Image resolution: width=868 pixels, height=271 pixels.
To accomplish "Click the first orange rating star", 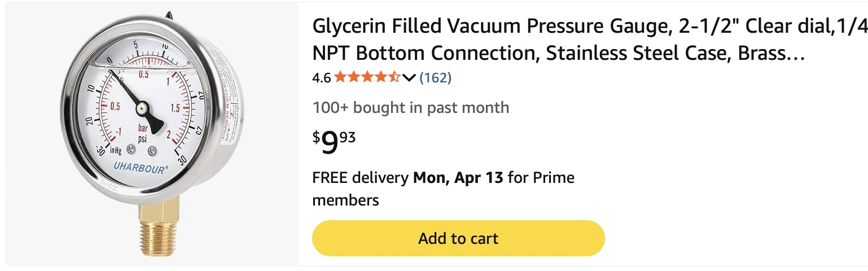I will (340, 77).
